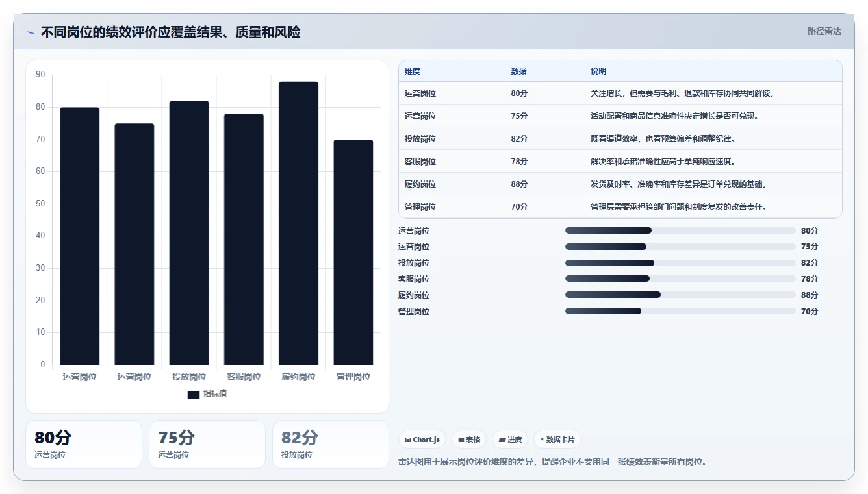The height and width of the screenshot is (494, 868).
Task: Select the Chart.js tag chip
Action: (x=422, y=439)
